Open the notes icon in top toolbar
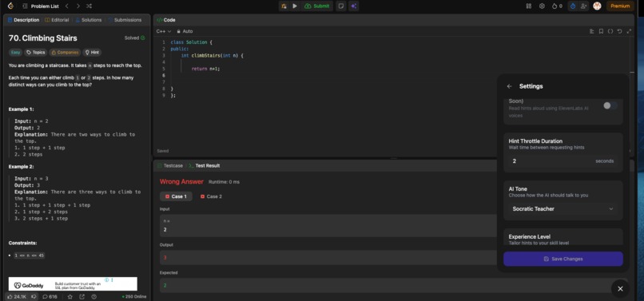644x301 pixels. [x=340, y=6]
